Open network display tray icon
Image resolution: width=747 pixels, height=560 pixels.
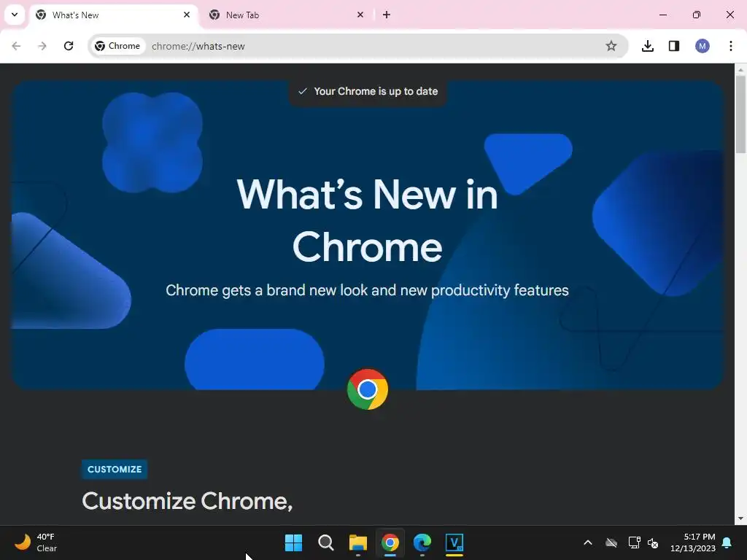pos(634,542)
